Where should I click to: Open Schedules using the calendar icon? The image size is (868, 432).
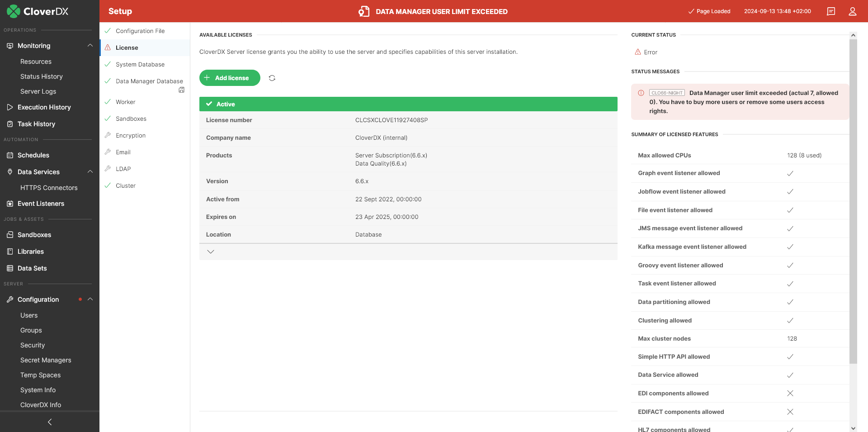[9, 155]
